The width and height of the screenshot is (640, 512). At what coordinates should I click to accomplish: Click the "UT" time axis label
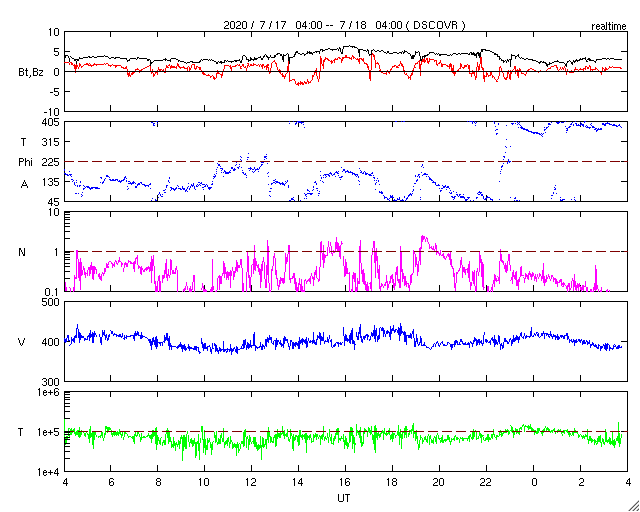[344, 498]
